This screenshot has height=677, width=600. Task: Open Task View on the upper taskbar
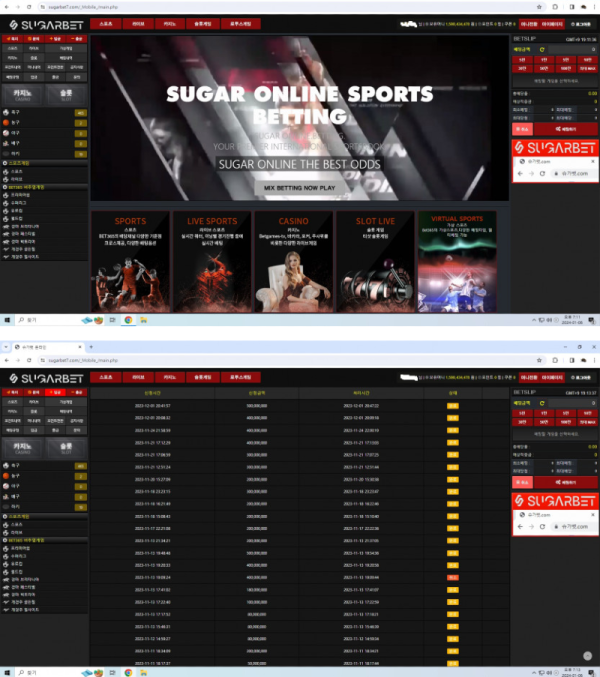(113, 320)
